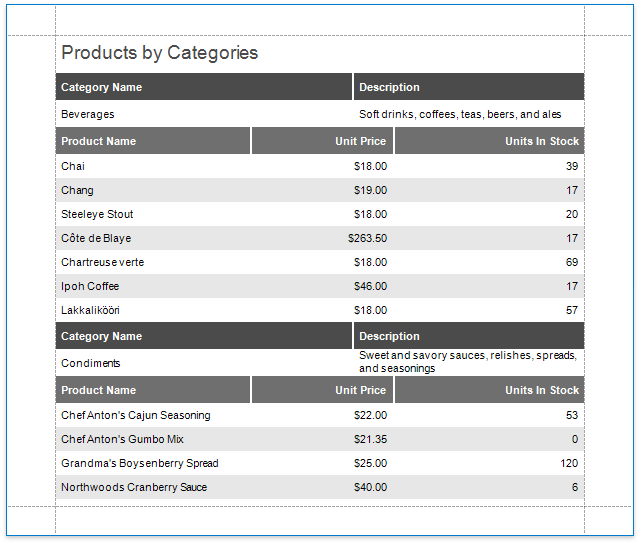
Task: Click the units in stock value 120
Action: (x=569, y=463)
